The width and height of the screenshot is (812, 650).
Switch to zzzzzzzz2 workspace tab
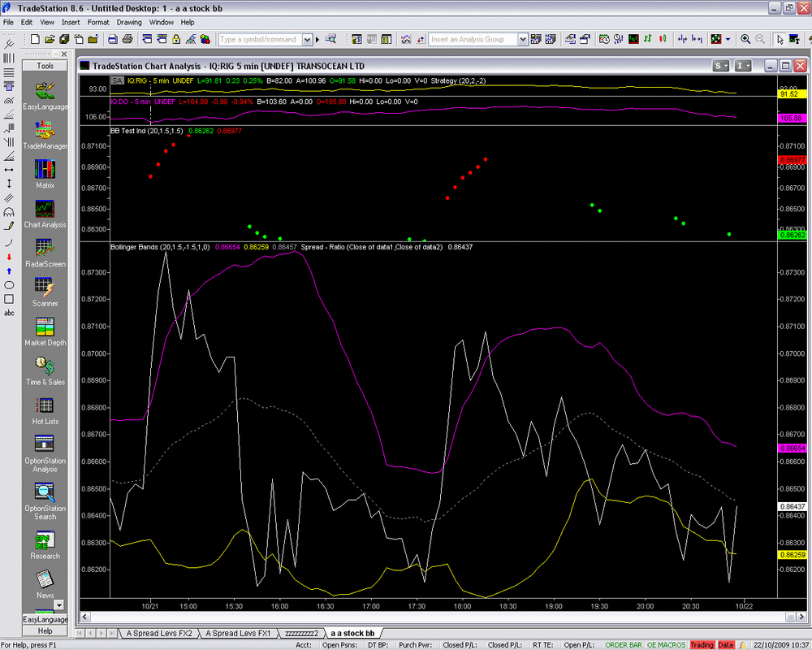(302, 634)
